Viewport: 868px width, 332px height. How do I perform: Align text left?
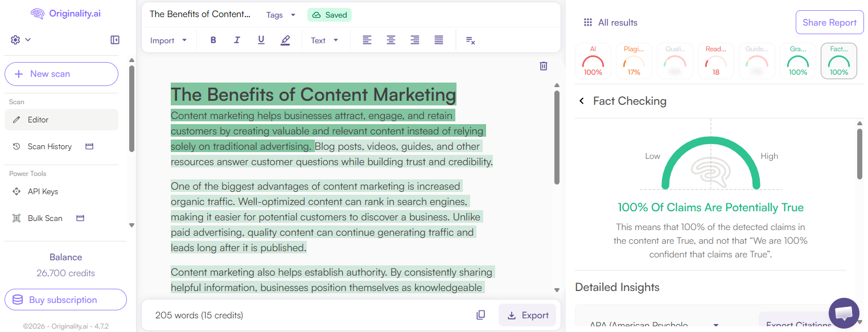[367, 40]
